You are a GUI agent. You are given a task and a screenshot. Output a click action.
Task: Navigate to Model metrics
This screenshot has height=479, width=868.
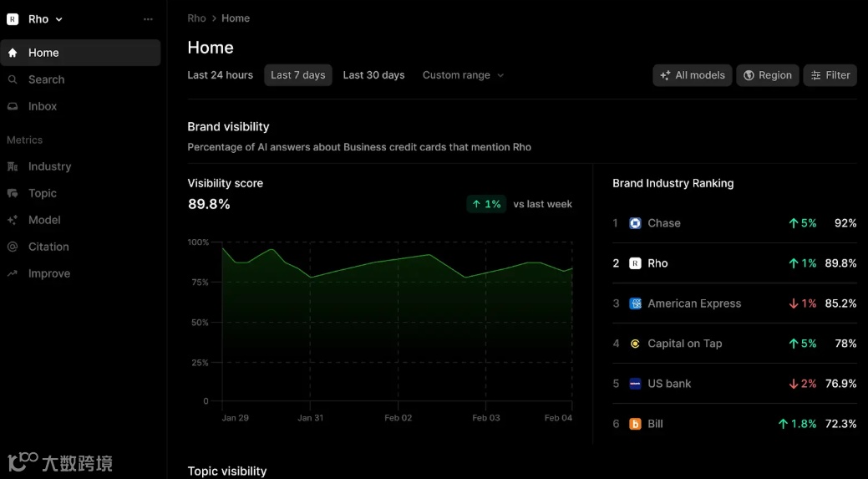pyautogui.click(x=80, y=220)
